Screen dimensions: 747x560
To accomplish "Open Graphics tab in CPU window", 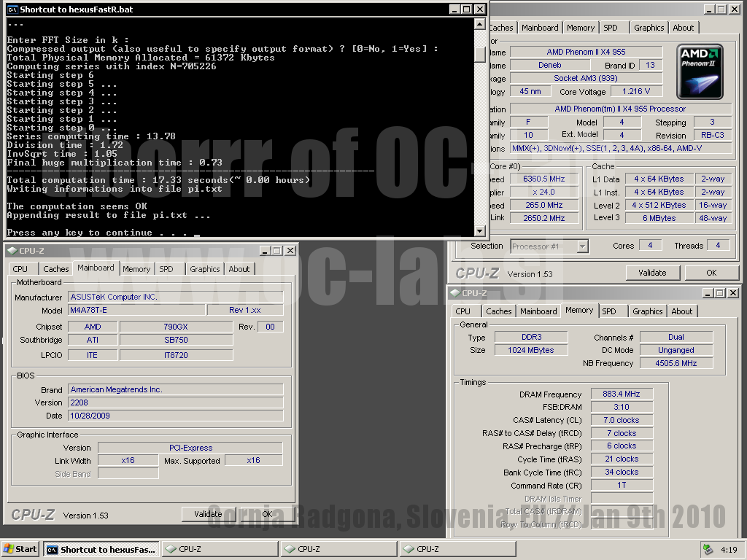I will pos(649,28).
